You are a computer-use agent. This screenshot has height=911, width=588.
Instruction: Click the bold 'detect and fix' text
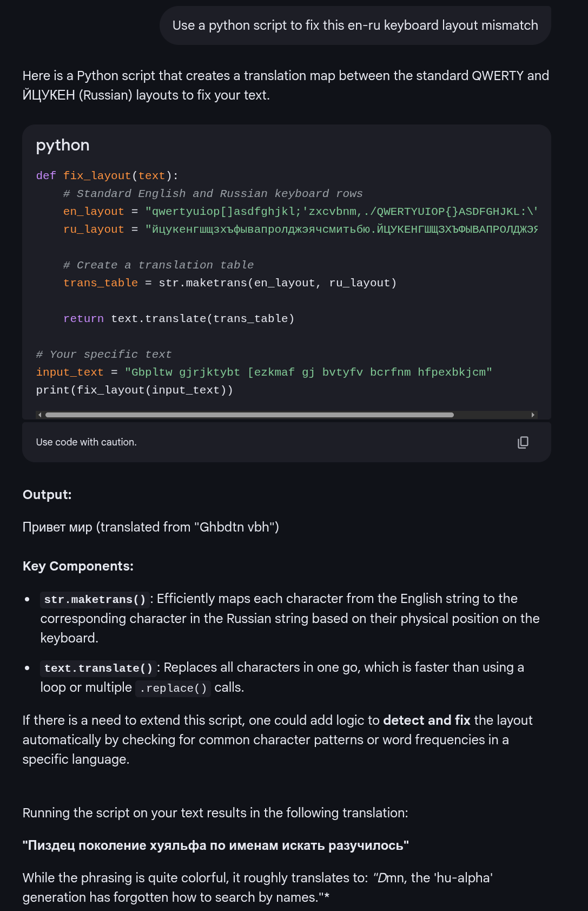tap(427, 720)
